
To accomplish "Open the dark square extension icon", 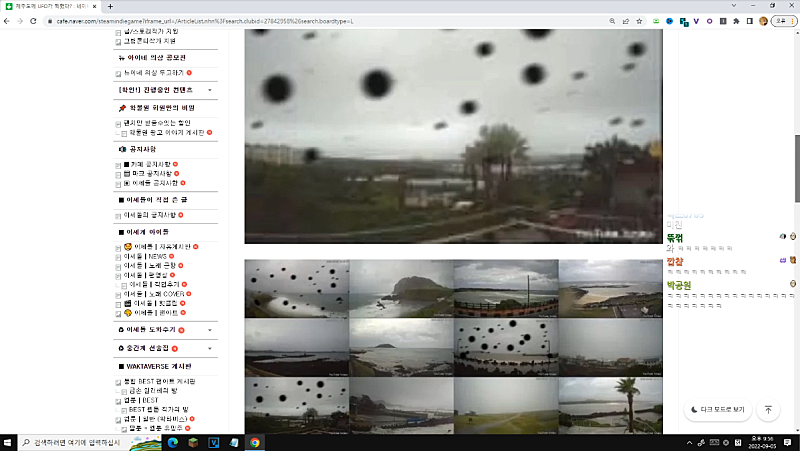I will pyautogui.click(x=723, y=21).
